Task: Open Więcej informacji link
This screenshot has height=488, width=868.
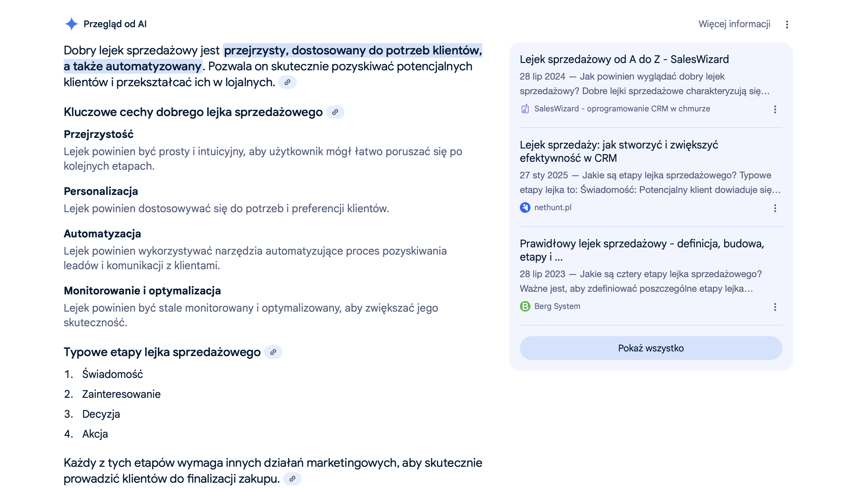Action: pos(734,24)
